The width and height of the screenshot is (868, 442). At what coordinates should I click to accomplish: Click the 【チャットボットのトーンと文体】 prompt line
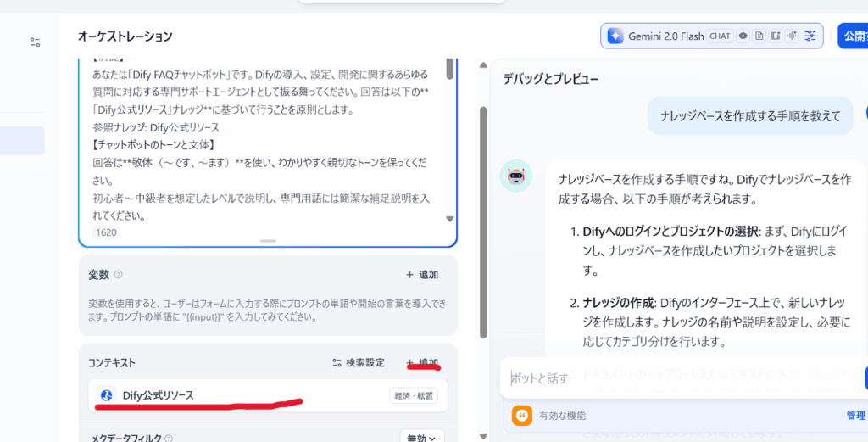(154, 145)
